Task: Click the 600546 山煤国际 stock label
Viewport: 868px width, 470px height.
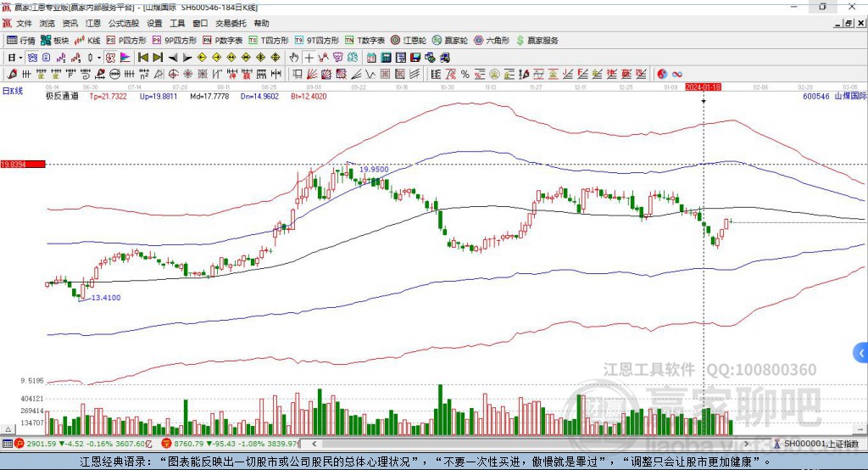Action: coord(834,96)
